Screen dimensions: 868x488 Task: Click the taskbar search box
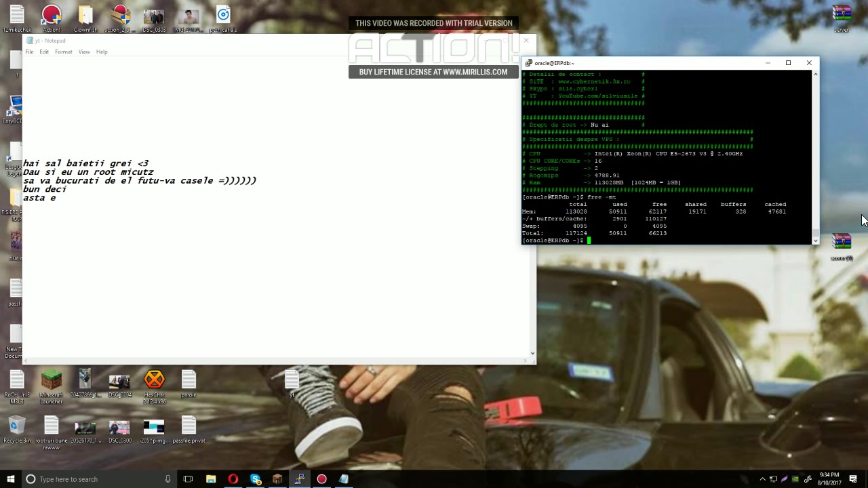(x=98, y=479)
